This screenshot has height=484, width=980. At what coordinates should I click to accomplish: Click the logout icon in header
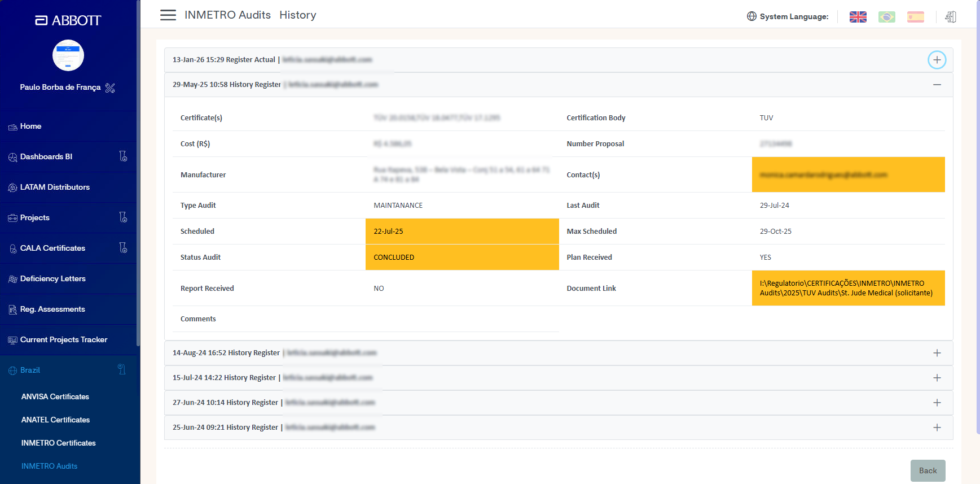tap(951, 17)
